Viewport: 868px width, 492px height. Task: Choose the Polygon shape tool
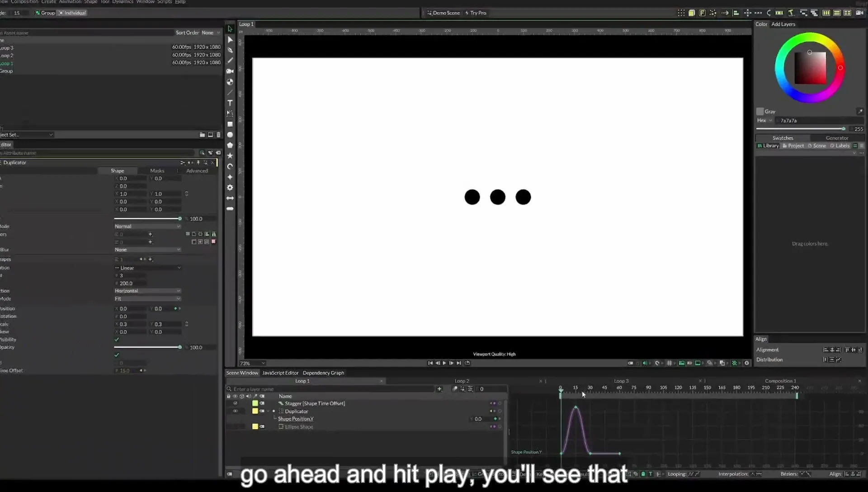click(x=230, y=145)
